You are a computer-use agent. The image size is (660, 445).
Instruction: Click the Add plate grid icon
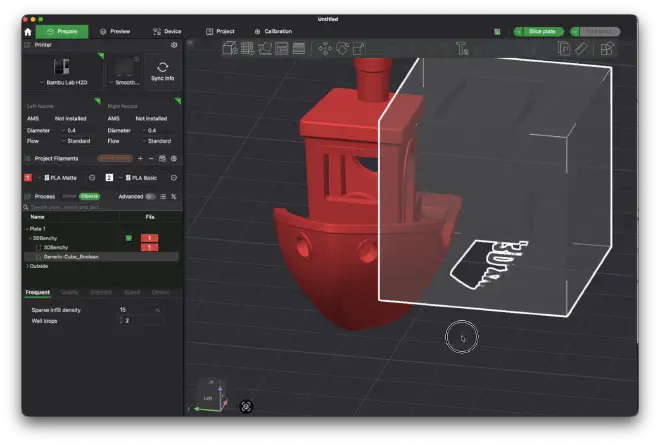tap(248, 48)
